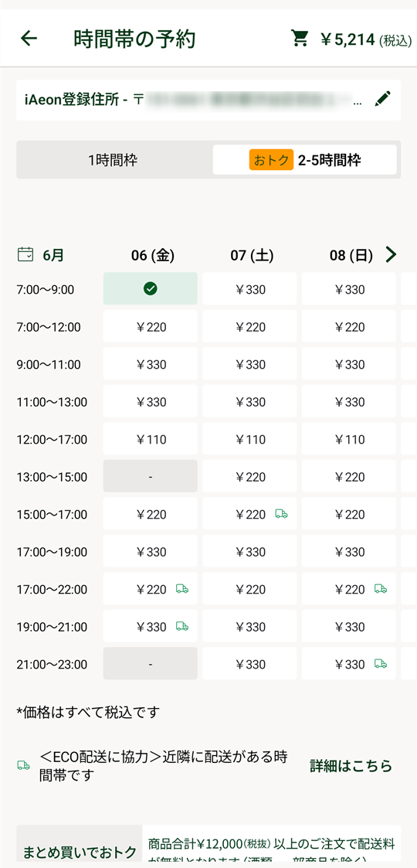417x868 pixels.
Task: Edit the iAeon registered address pencil icon
Action: point(383,100)
